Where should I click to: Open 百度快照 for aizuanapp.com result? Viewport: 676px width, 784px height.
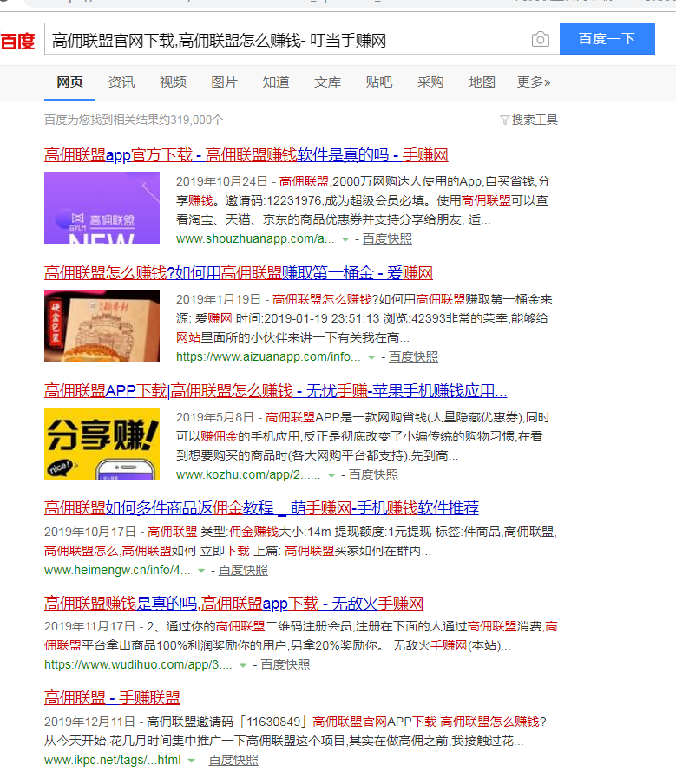(413, 357)
